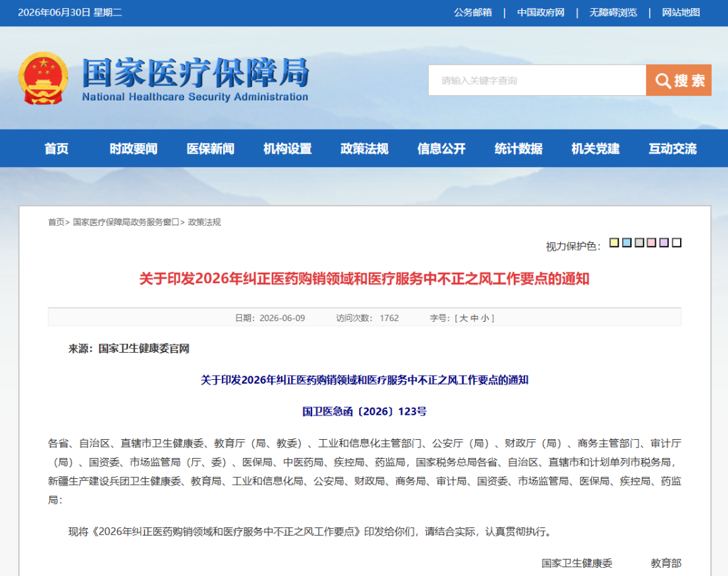Select yellow eye-protection color swatch
Screen dimensions: 728x576
tap(614, 243)
